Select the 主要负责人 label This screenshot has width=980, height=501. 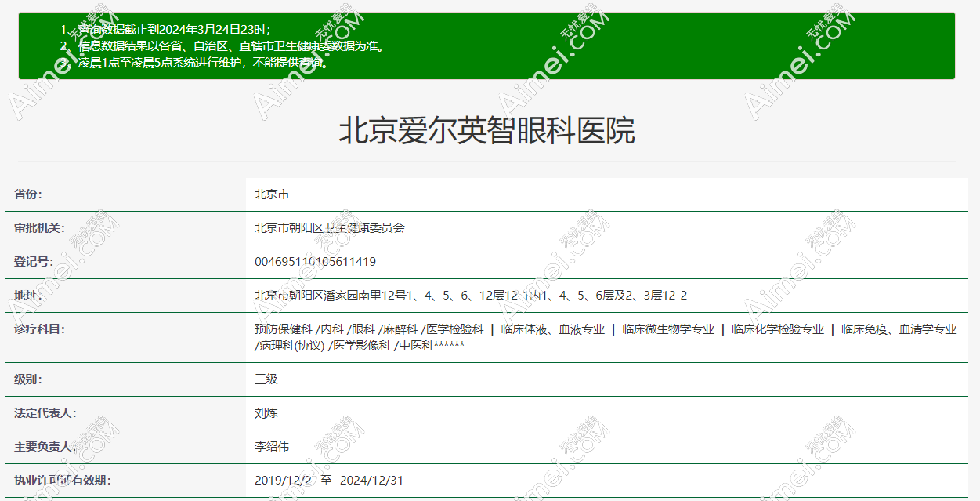[45, 447]
